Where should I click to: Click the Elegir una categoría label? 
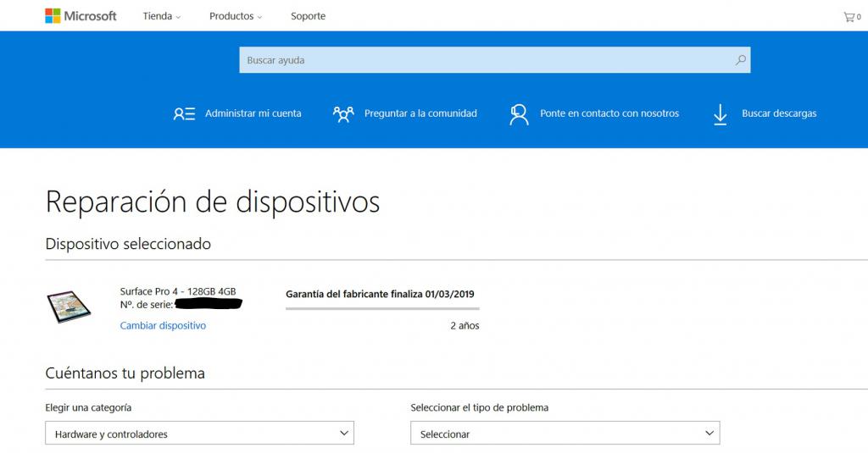[88, 407]
